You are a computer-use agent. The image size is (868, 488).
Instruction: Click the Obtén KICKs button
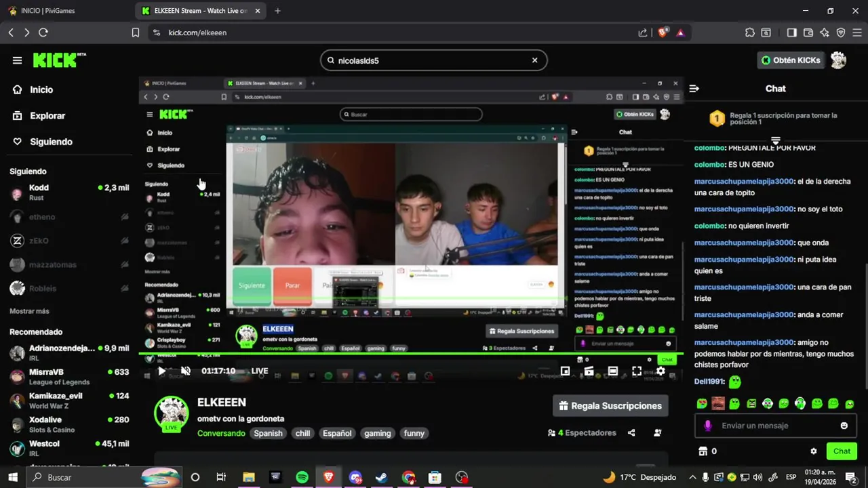coord(791,60)
